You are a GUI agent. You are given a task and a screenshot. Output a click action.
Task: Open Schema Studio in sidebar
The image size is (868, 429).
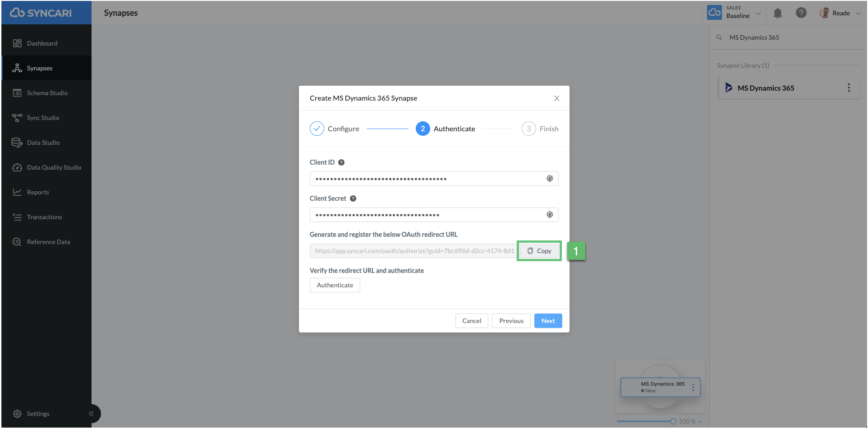tap(46, 93)
